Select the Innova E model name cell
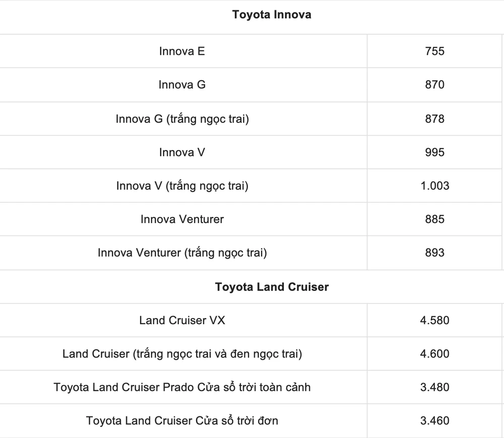504x438 pixels. [x=182, y=51]
